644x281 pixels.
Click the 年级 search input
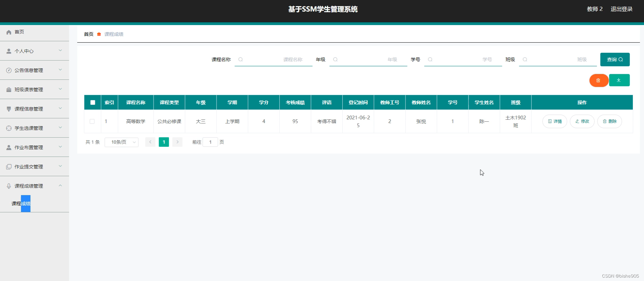click(368, 60)
